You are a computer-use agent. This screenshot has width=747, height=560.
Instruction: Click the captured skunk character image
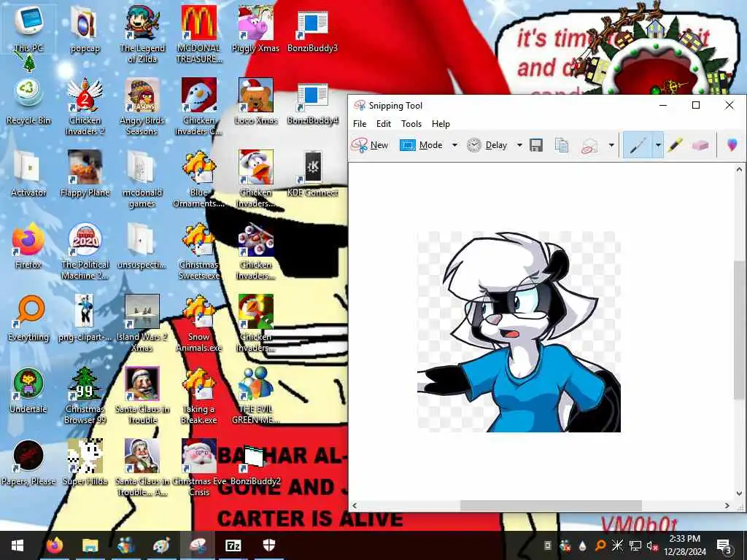pyautogui.click(x=519, y=332)
